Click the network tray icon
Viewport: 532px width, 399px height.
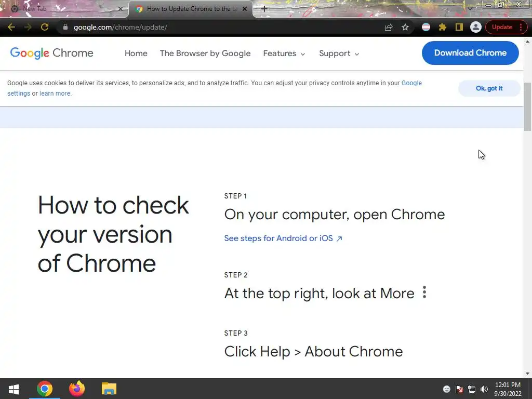(x=472, y=389)
